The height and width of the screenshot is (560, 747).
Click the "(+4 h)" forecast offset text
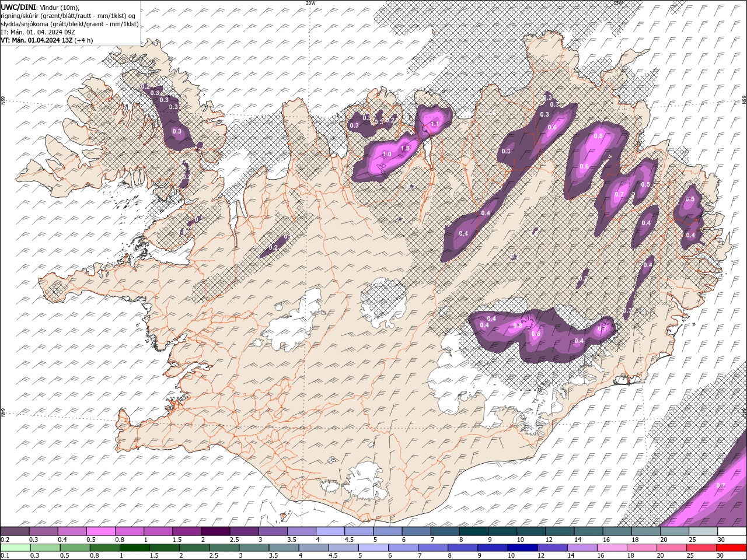tap(83, 40)
